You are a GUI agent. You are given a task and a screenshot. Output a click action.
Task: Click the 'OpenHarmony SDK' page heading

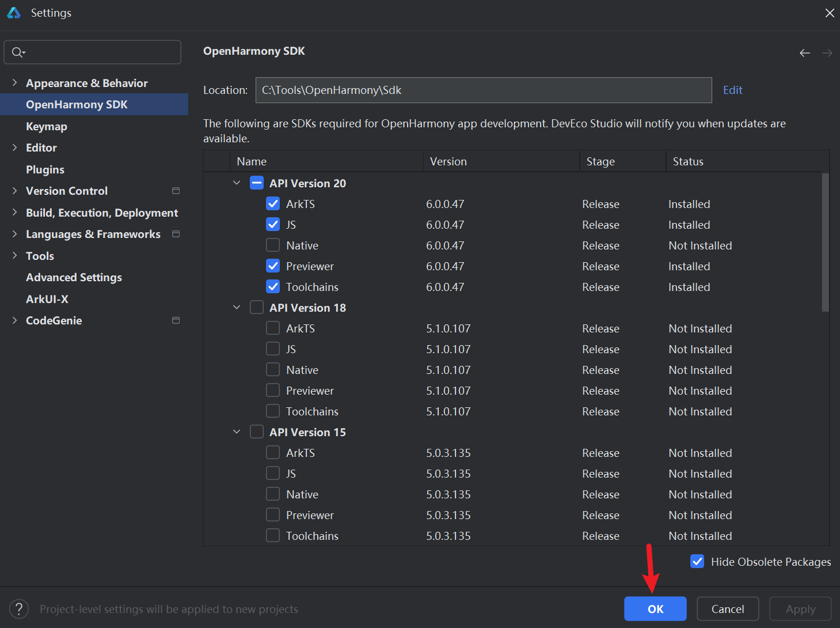tap(254, 51)
